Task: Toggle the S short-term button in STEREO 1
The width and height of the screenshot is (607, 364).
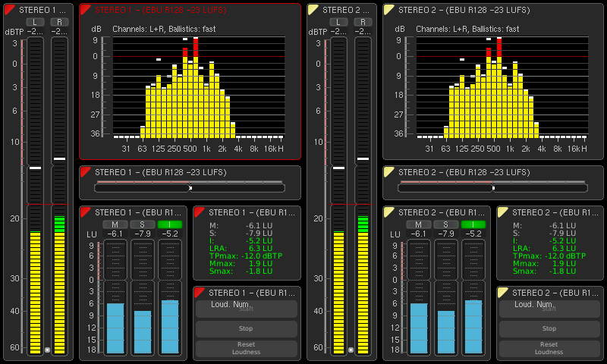Action: [142, 224]
